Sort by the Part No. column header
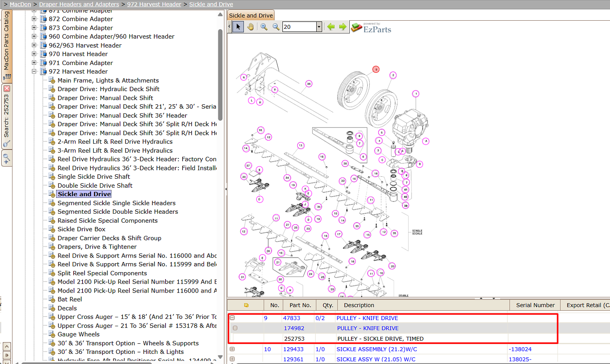The image size is (610, 364). click(x=300, y=305)
